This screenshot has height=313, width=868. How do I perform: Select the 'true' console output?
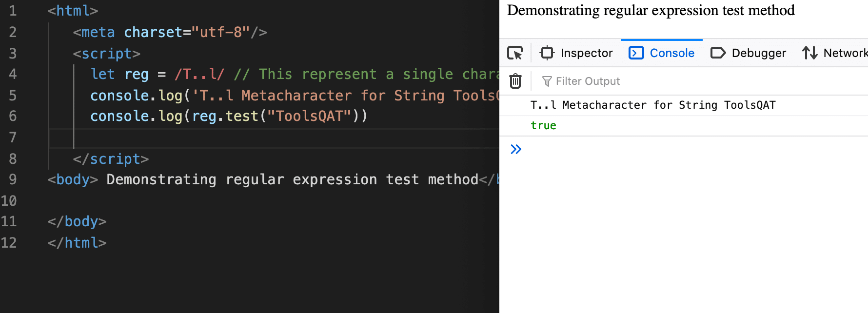tap(543, 126)
